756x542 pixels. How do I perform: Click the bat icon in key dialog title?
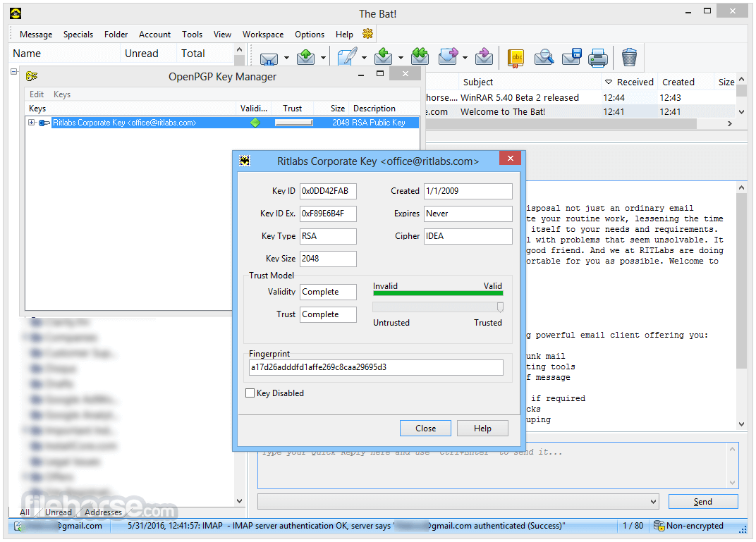tap(245, 161)
